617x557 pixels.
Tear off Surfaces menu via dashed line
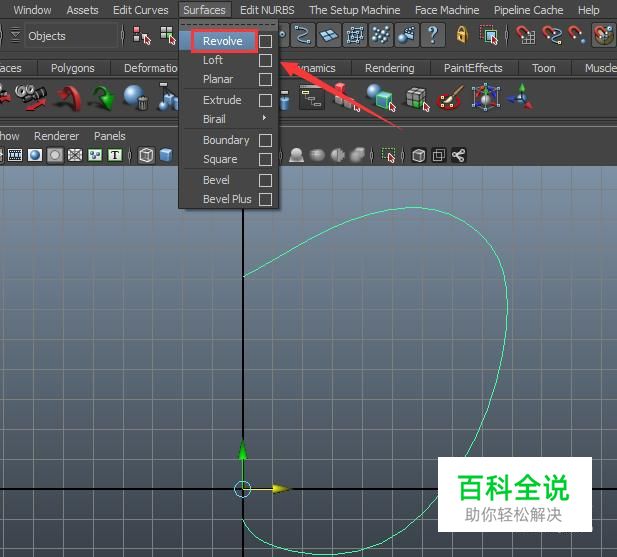[228, 25]
